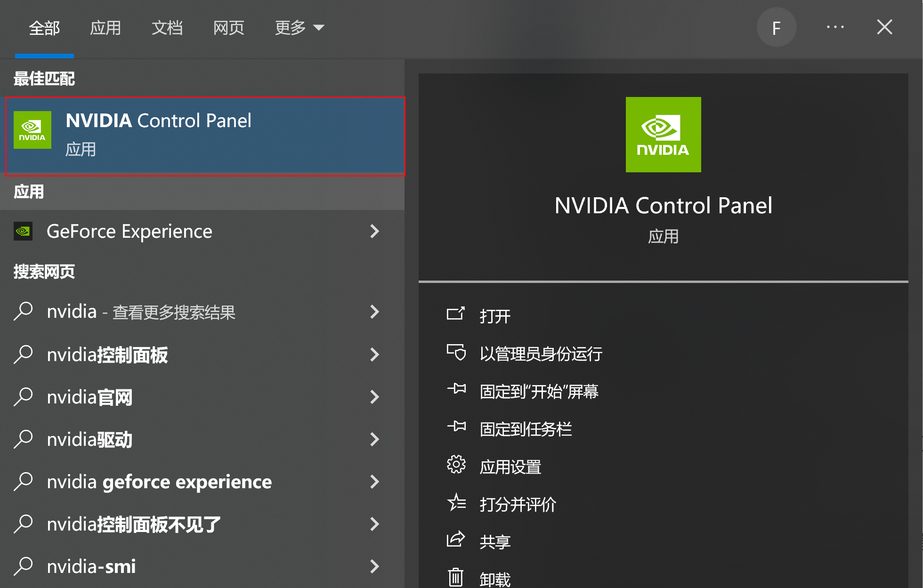Screen dimensions: 923x588
Task: Click 打开 to open the app
Action: [495, 316]
